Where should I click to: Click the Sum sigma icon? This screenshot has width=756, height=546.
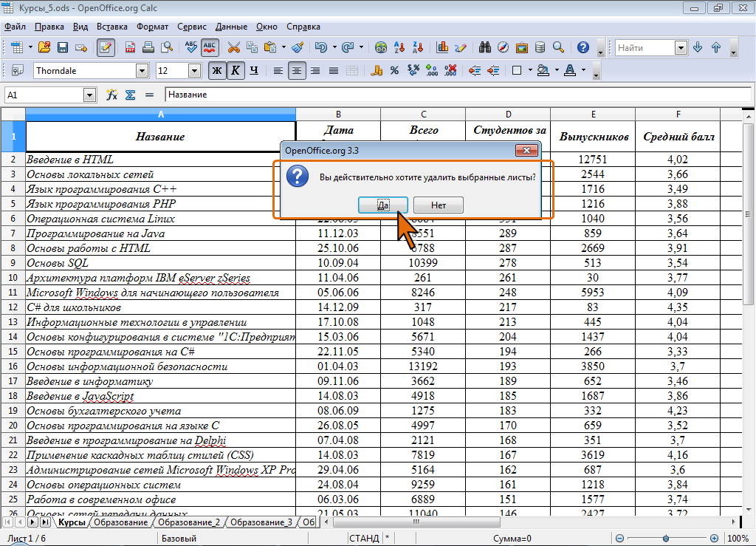coord(130,95)
